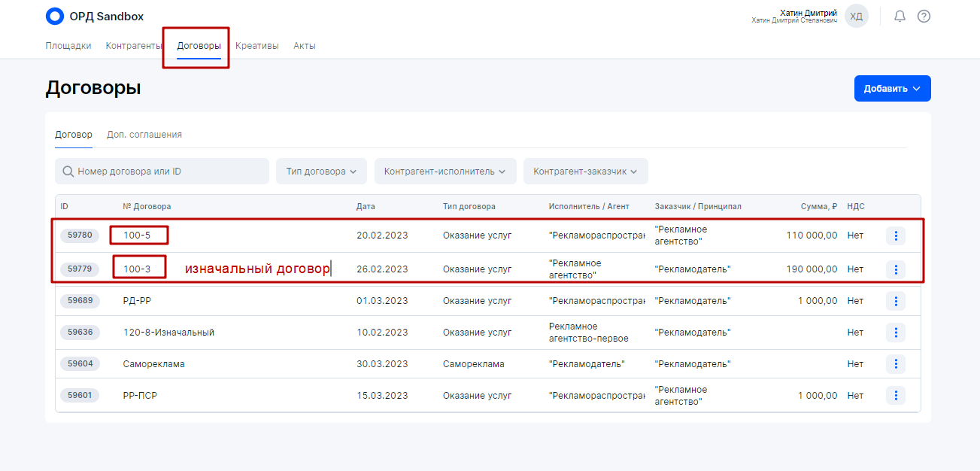Expand the Контрагент-заказчик filter
Image resolution: width=980 pixels, height=471 pixels.
[x=585, y=172]
